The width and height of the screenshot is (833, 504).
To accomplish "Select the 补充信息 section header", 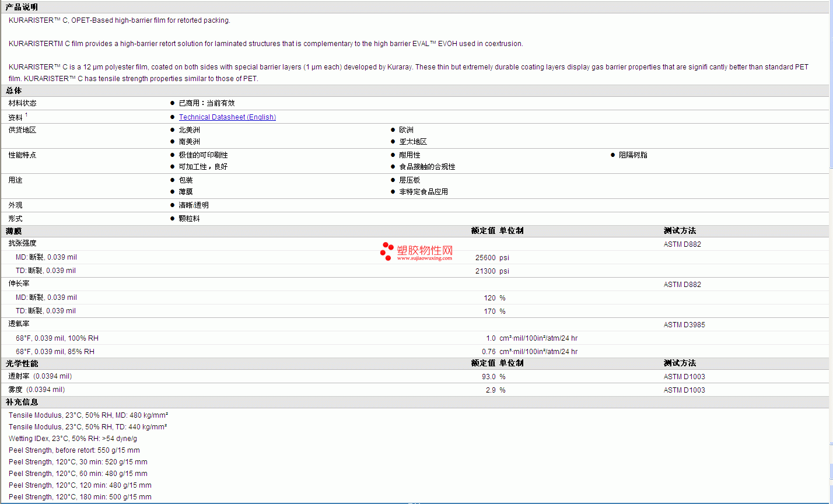I will point(22,402).
